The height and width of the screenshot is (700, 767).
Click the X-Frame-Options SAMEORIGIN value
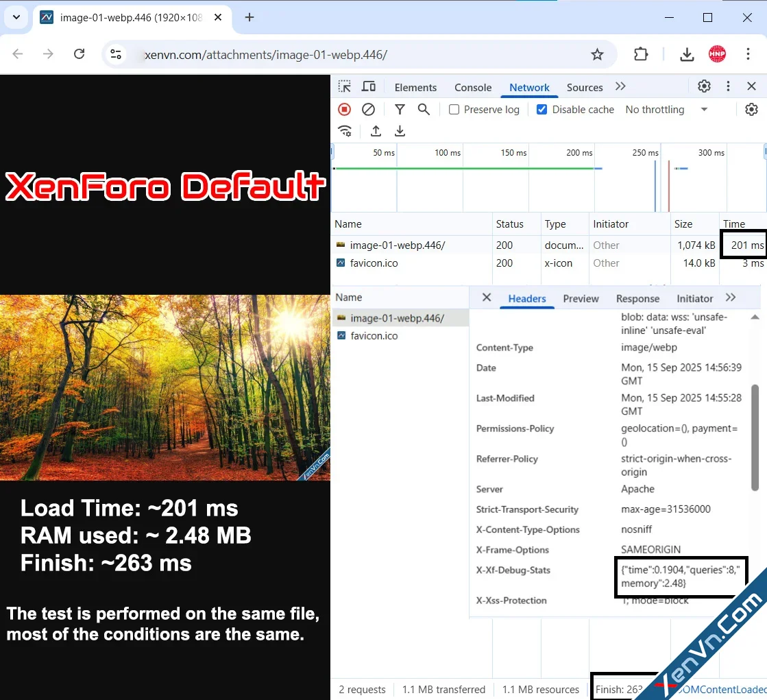coord(650,549)
